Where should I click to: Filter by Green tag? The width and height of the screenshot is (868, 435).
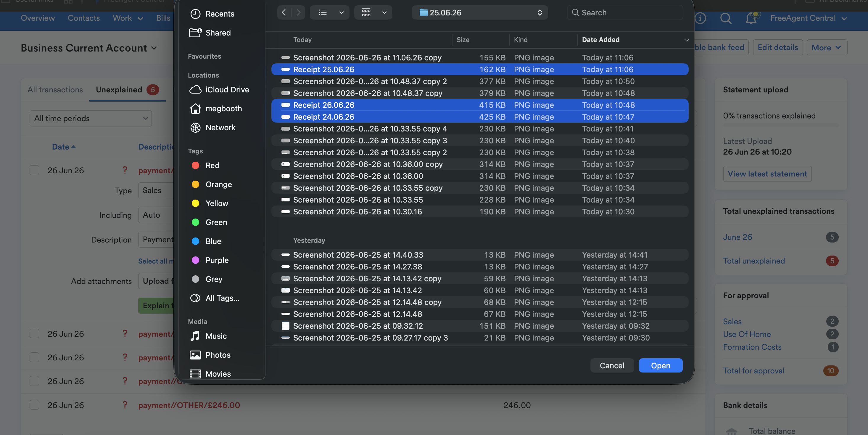pos(209,222)
